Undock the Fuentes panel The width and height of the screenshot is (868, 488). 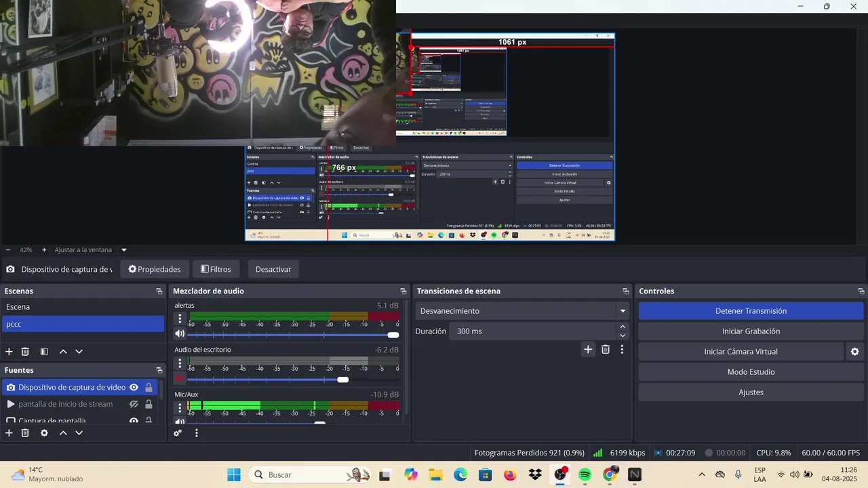(x=159, y=371)
